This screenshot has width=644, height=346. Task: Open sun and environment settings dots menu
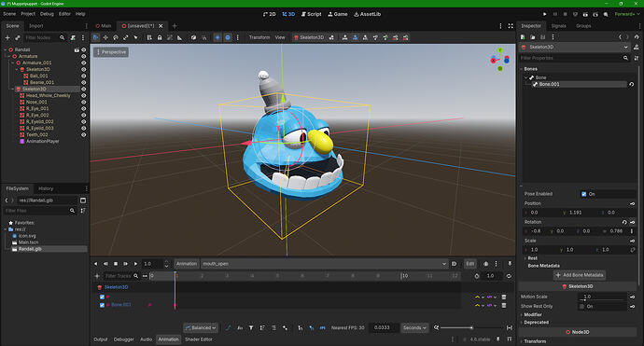237,37
